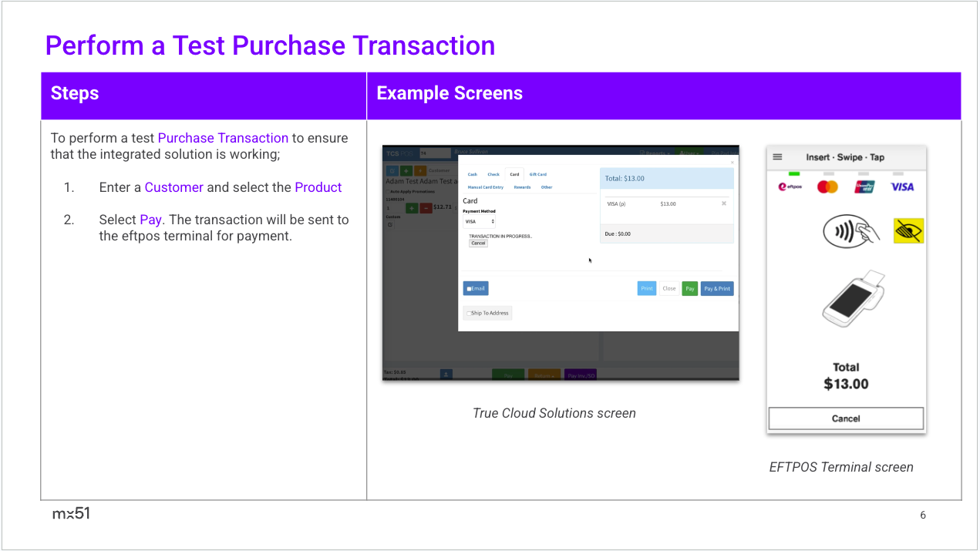Select the Gift Card tab
This screenshot has width=980, height=551.
(x=537, y=174)
